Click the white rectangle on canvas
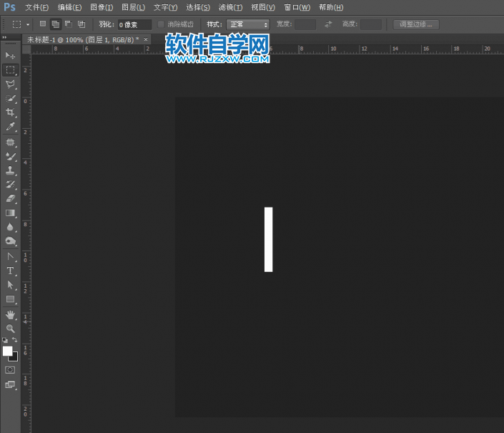Image resolution: width=504 pixels, height=433 pixels. point(268,239)
